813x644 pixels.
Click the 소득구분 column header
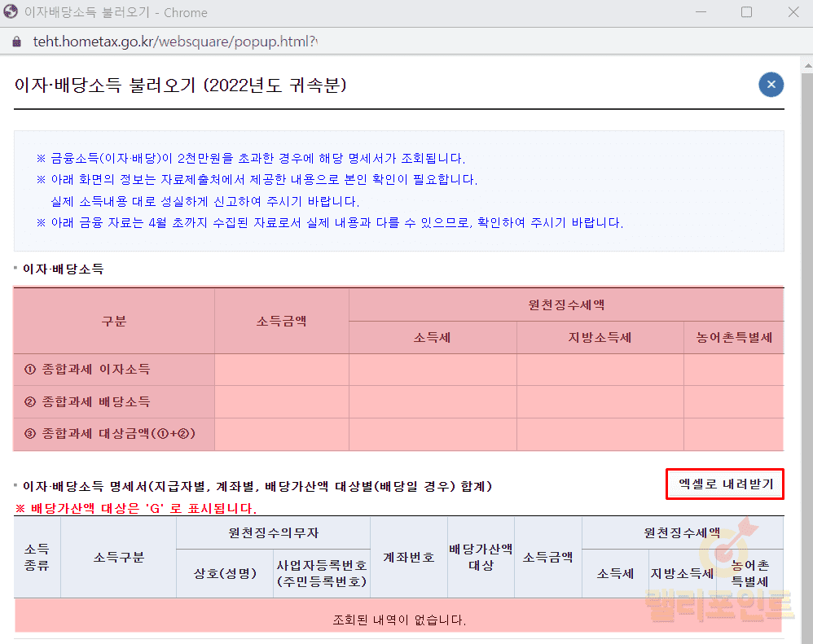pyautogui.click(x=118, y=557)
